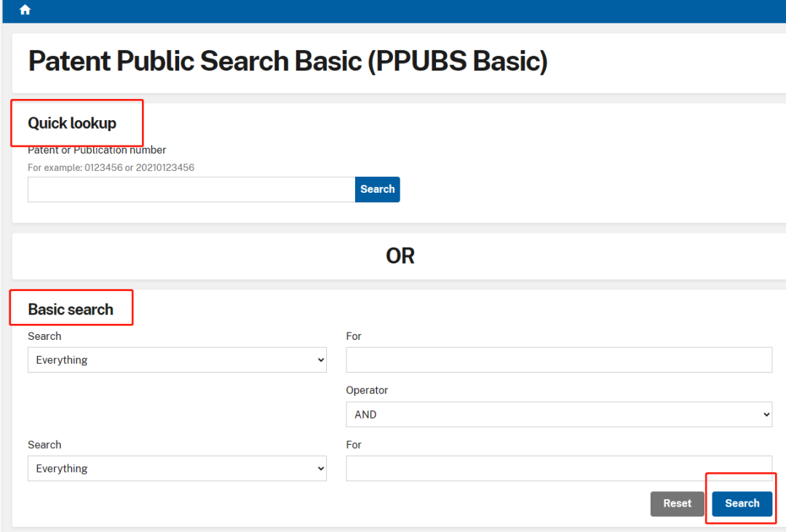Click the 'For example: 0123456 or 20210123456' hint
This screenshot has height=532, width=786.
click(111, 167)
